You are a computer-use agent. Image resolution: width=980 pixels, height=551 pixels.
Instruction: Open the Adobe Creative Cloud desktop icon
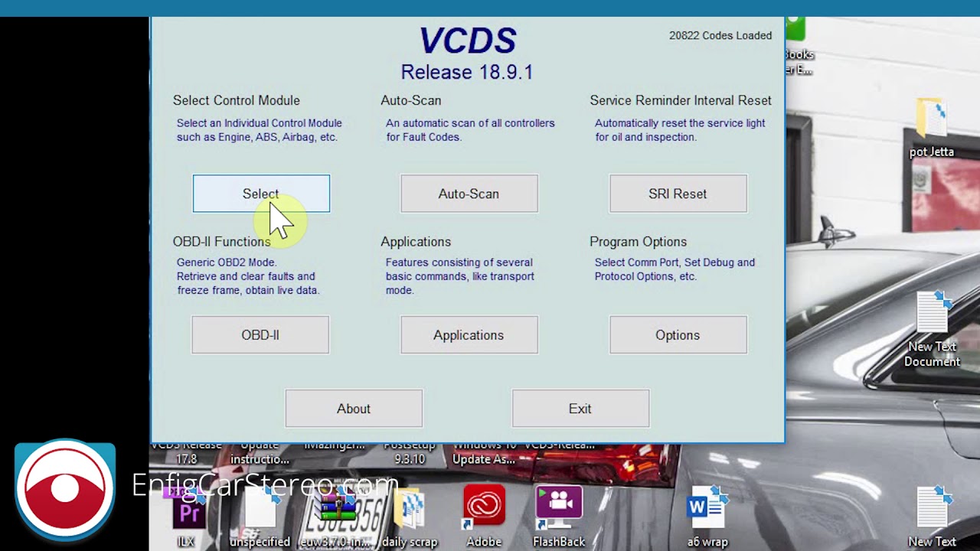coord(484,516)
